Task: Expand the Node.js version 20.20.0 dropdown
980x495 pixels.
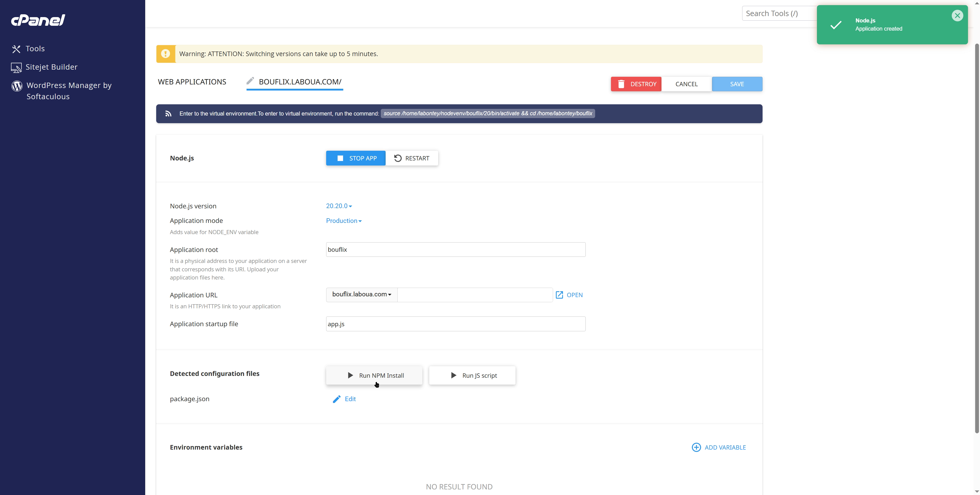Action: 339,206
